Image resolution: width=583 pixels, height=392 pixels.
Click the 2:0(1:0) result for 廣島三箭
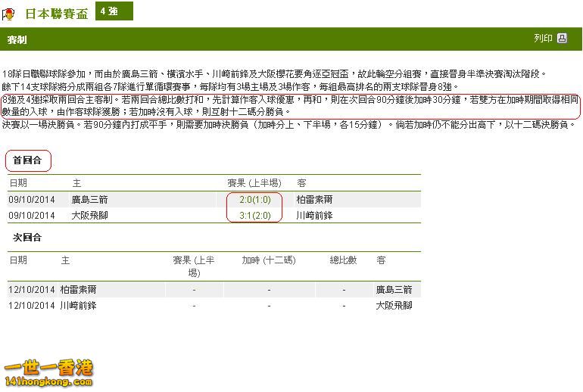(x=255, y=200)
